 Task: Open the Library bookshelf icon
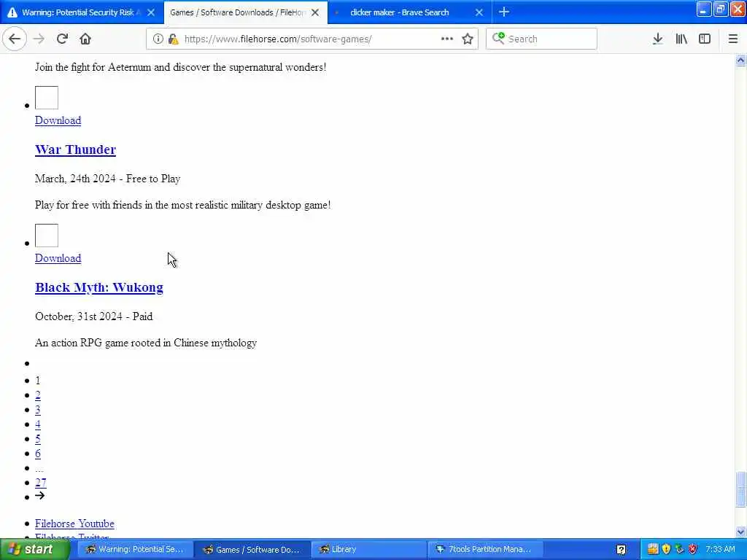click(681, 39)
